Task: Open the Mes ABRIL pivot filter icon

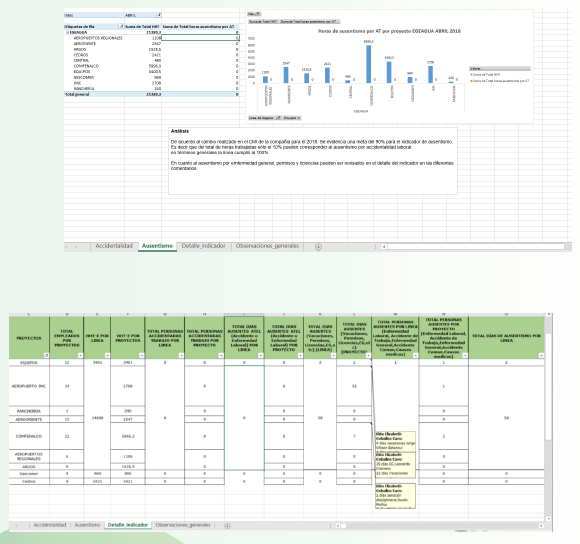Action: pyautogui.click(x=159, y=15)
